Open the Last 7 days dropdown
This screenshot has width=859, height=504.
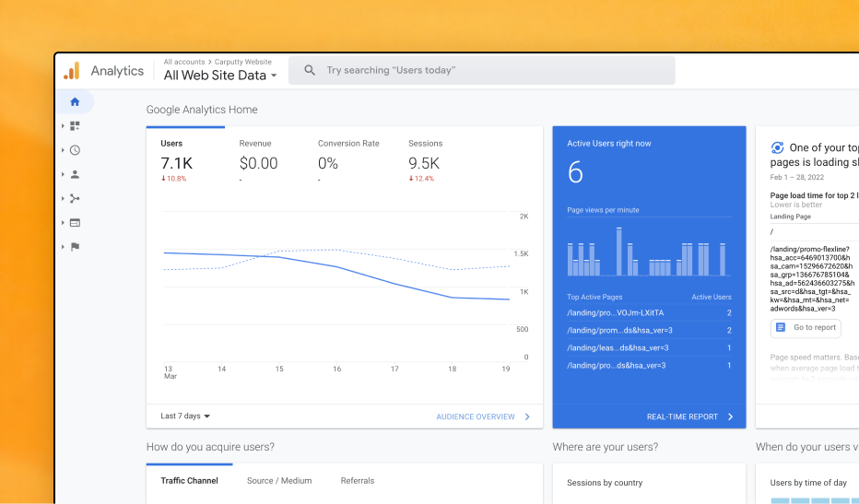185,416
